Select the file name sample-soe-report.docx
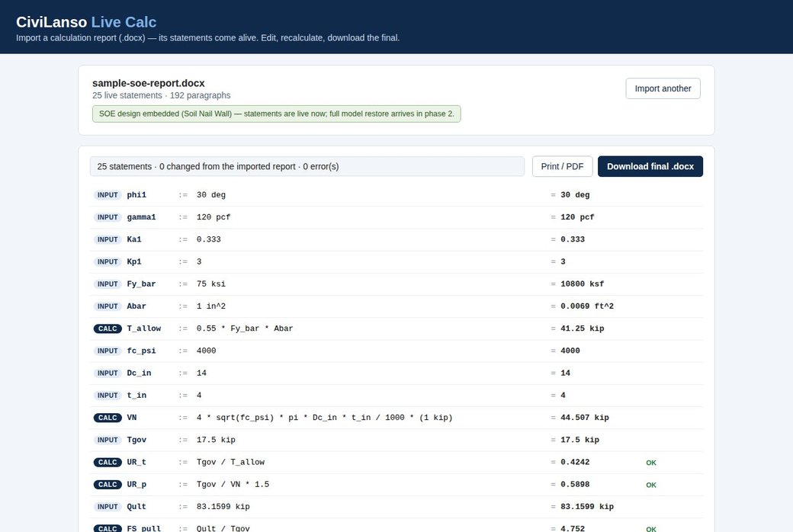The height and width of the screenshot is (532, 793). coord(148,83)
